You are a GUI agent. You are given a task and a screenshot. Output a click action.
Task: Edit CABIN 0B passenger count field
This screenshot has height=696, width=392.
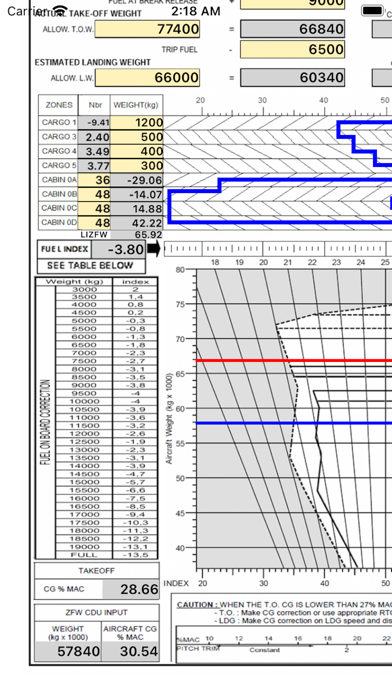tap(94, 194)
